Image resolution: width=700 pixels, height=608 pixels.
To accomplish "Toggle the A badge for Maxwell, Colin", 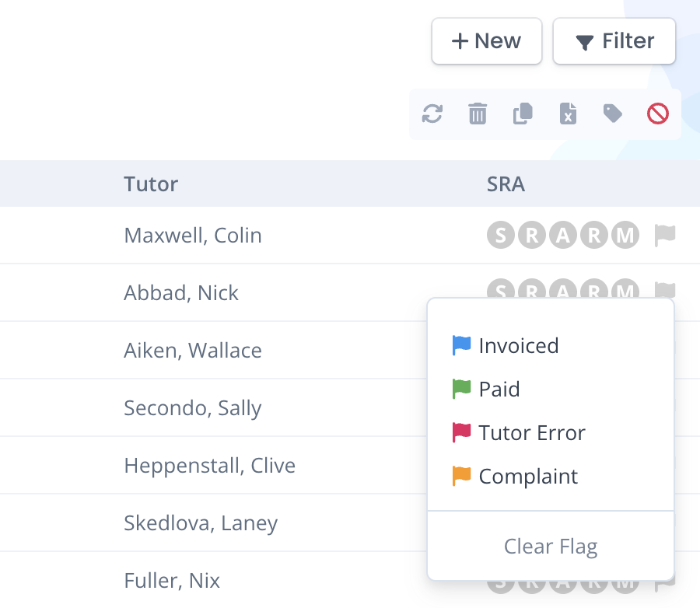I will (x=563, y=236).
